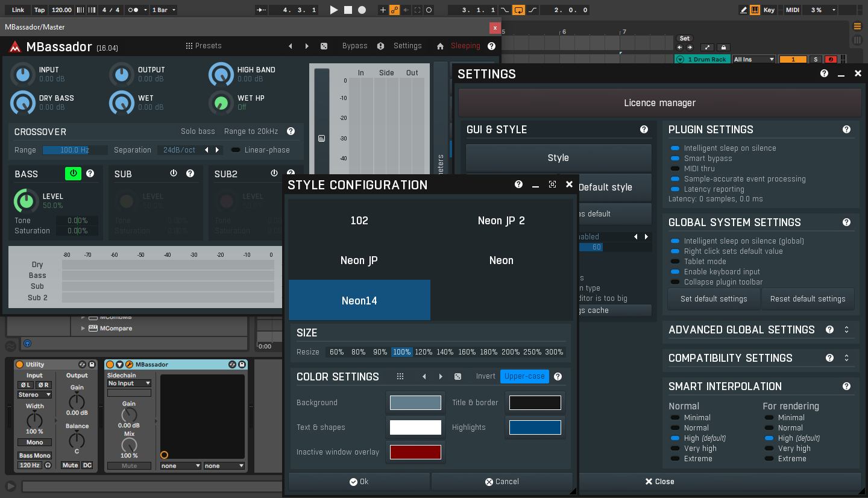Click Invert in Color Settings
This screenshot has height=498, width=868.
click(486, 376)
